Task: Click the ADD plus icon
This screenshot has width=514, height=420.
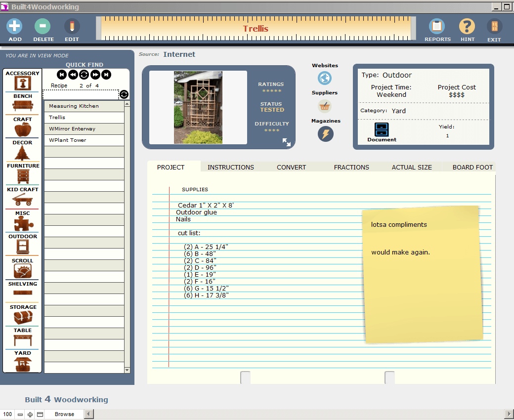Action: pyautogui.click(x=15, y=27)
